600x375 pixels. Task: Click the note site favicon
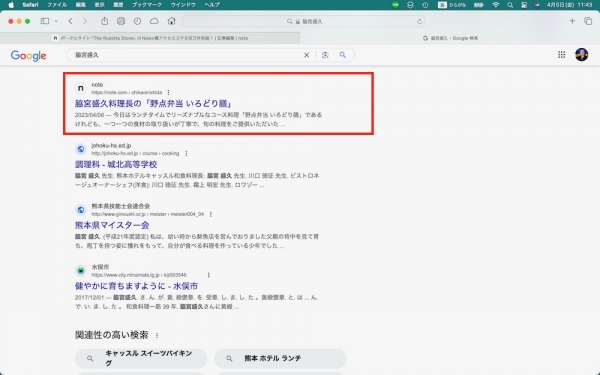[81, 88]
